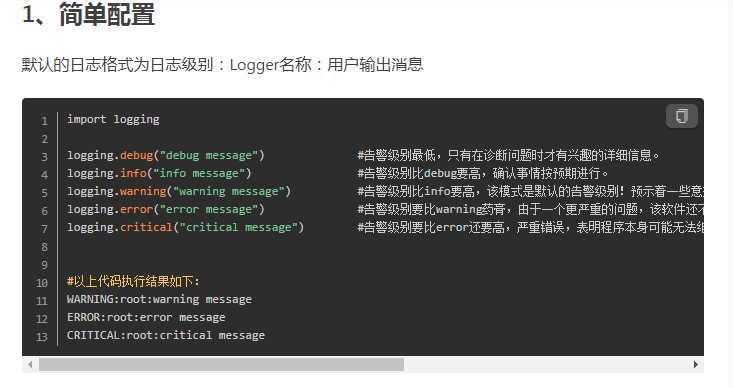The height and width of the screenshot is (388, 733).
Task: Click the comment beside the logging.debug line
Action: (x=509, y=155)
